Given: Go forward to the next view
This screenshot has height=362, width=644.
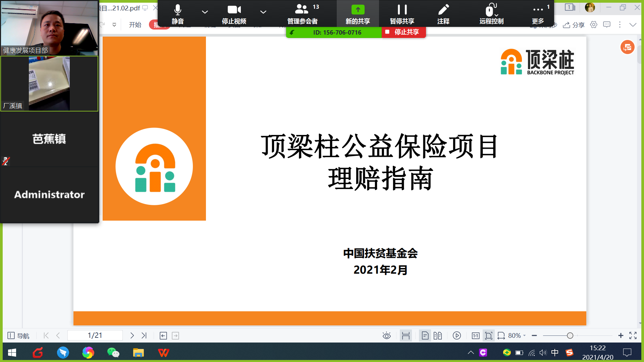Looking at the screenshot, I should click(175, 336).
